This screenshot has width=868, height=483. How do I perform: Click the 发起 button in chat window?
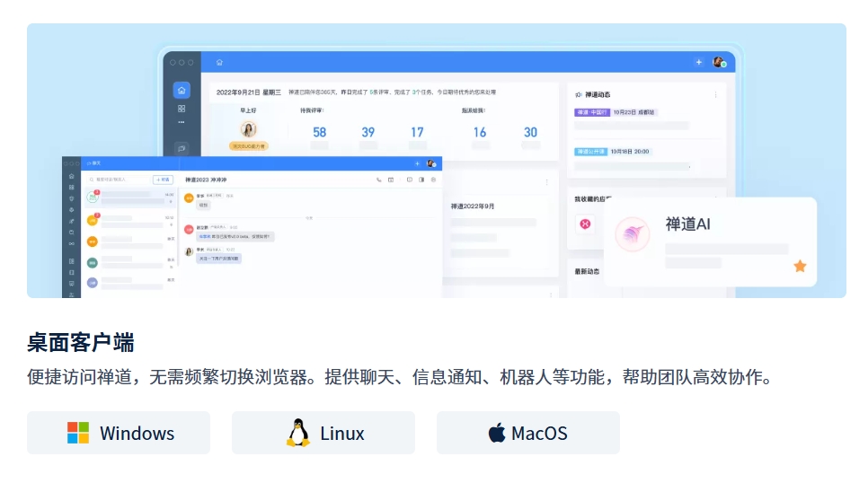tap(163, 180)
